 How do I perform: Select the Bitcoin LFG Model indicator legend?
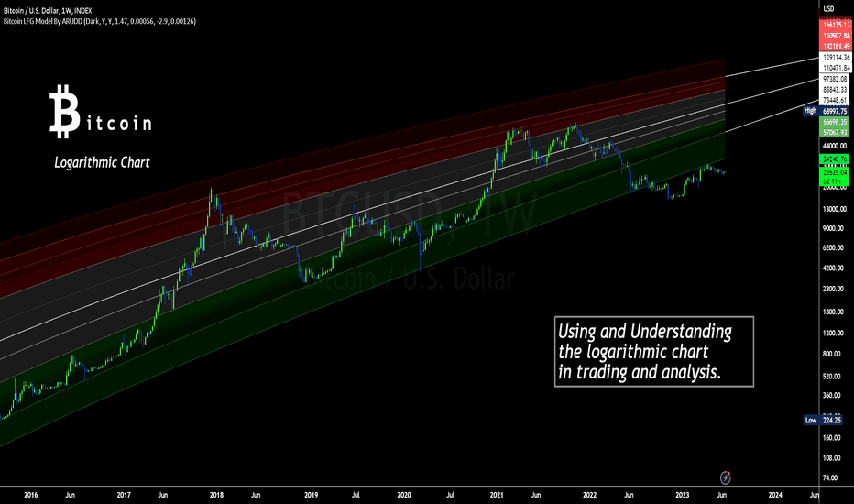tap(100, 21)
